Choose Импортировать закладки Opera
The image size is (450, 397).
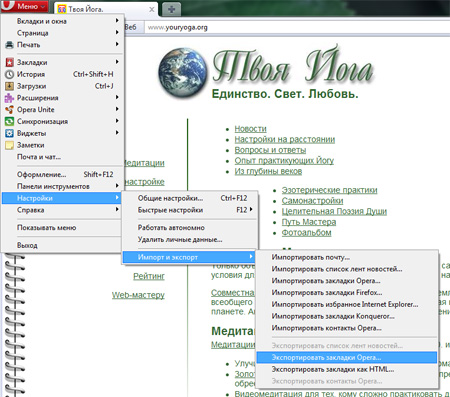tap(347, 281)
